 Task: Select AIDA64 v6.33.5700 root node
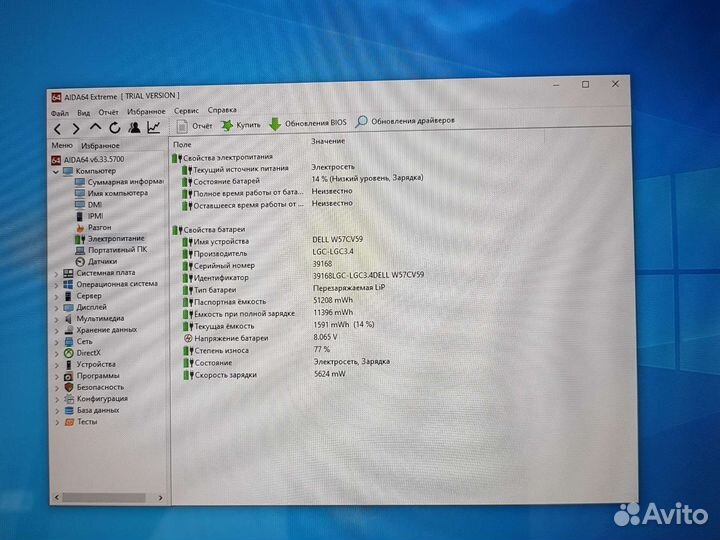[88, 160]
